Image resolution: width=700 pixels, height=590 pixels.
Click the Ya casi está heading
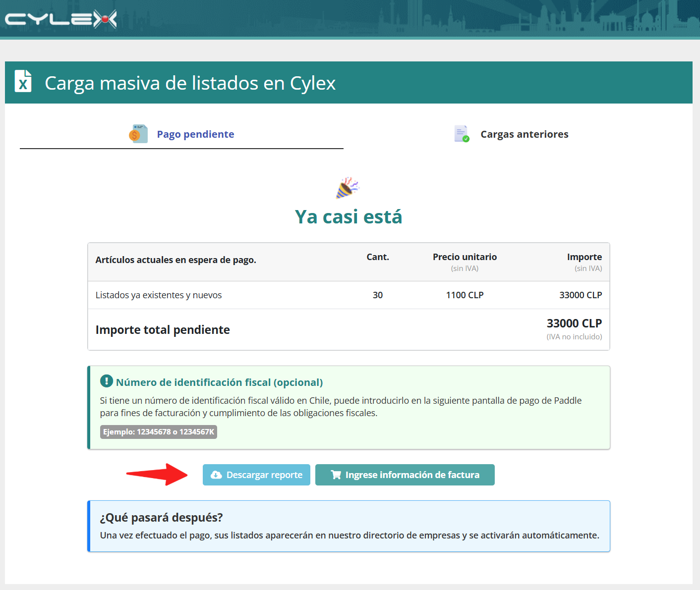349,217
